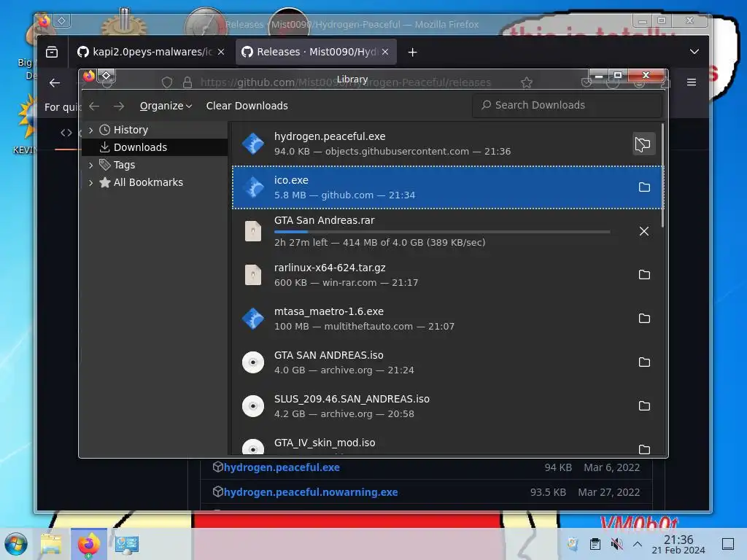The height and width of the screenshot is (560, 747).
Task: Go back in Library window navigation
Action: (x=94, y=106)
